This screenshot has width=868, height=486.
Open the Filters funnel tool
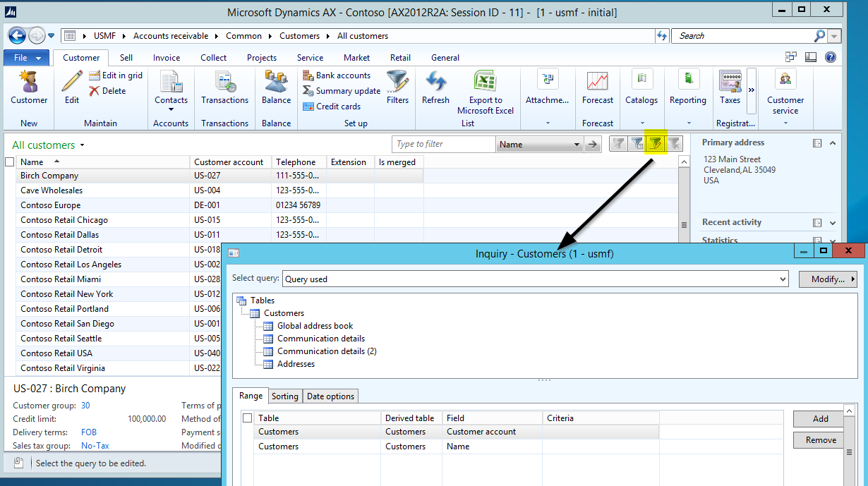point(397,82)
